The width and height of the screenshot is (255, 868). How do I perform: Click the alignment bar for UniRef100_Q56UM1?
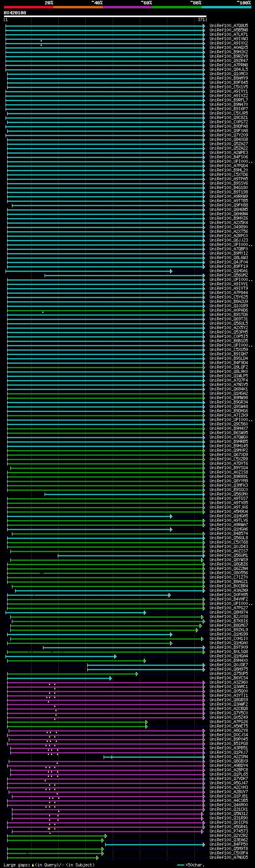(131, 556)
